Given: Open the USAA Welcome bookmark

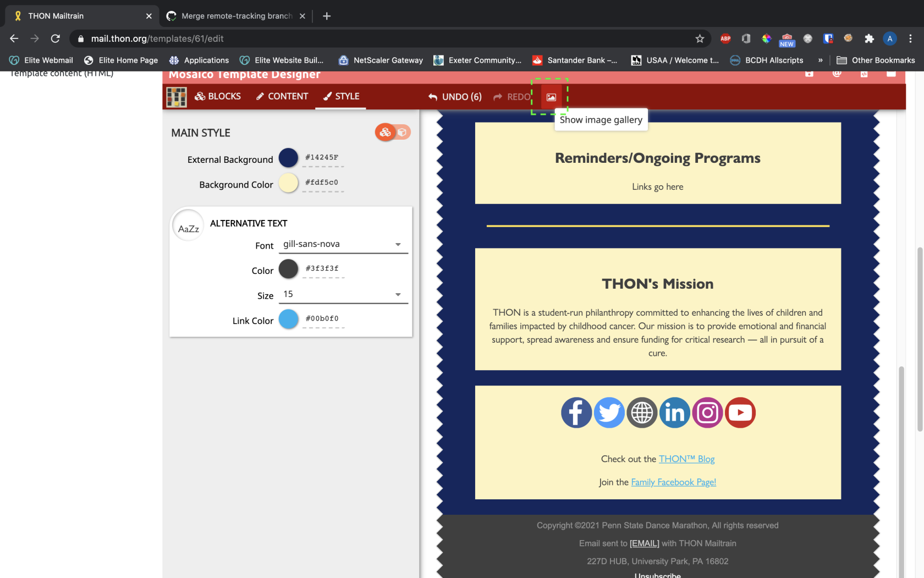Looking at the screenshot, I should click(675, 60).
